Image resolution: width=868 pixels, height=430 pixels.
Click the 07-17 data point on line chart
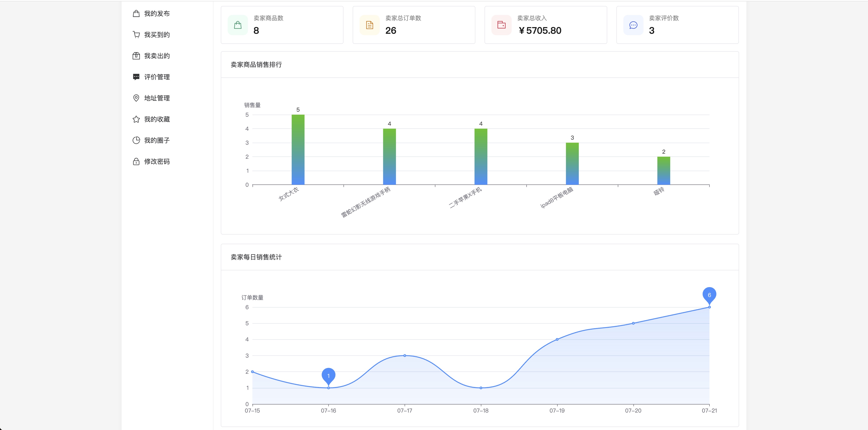coord(405,356)
